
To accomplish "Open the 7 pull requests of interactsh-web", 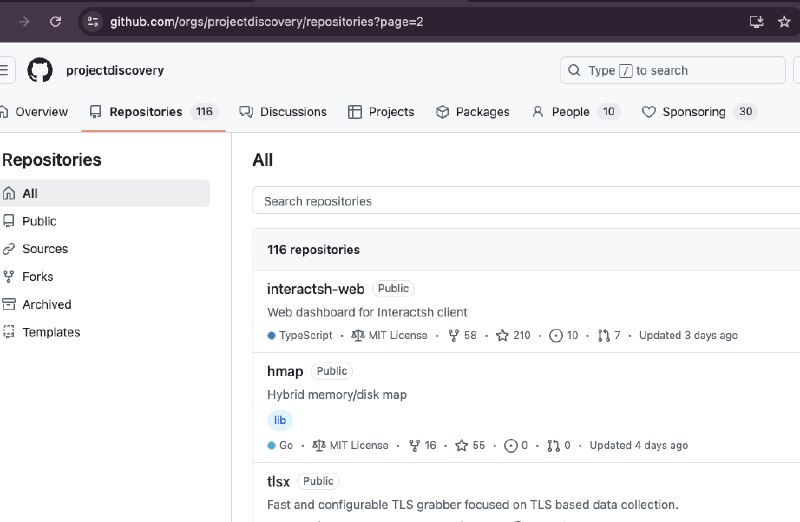I will [609, 335].
